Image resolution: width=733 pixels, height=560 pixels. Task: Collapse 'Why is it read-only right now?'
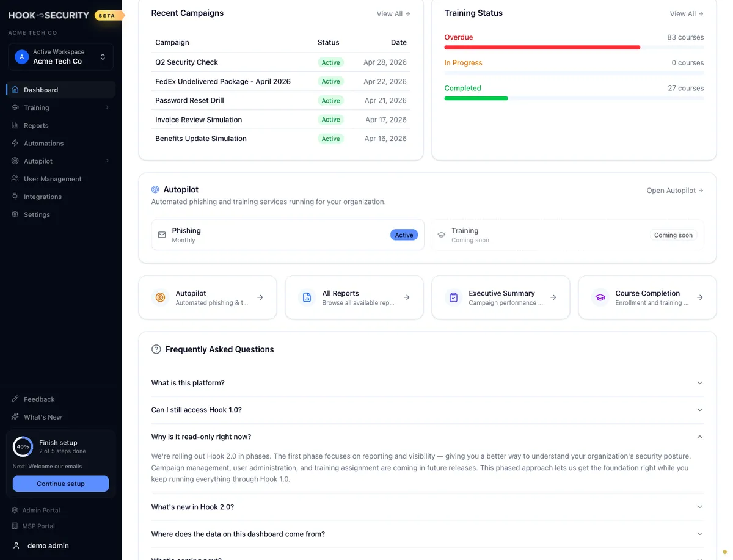pyautogui.click(x=428, y=437)
